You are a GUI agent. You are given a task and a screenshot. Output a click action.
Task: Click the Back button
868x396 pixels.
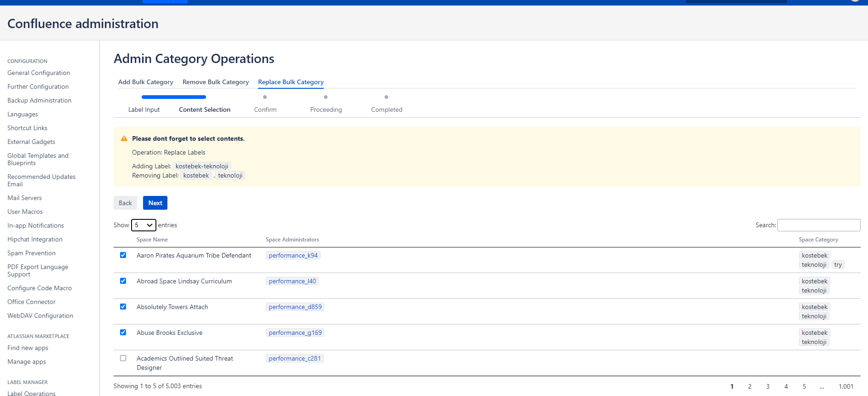pos(125,203)
